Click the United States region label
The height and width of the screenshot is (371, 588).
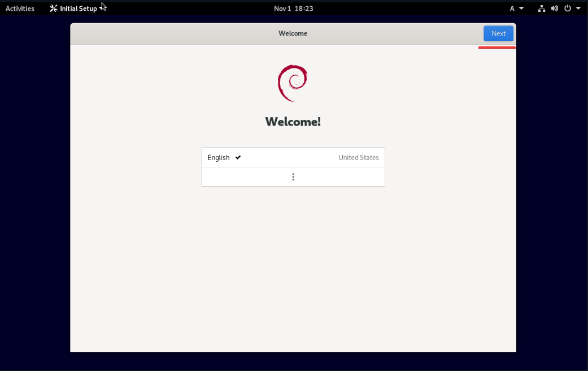tap(359, 158)
